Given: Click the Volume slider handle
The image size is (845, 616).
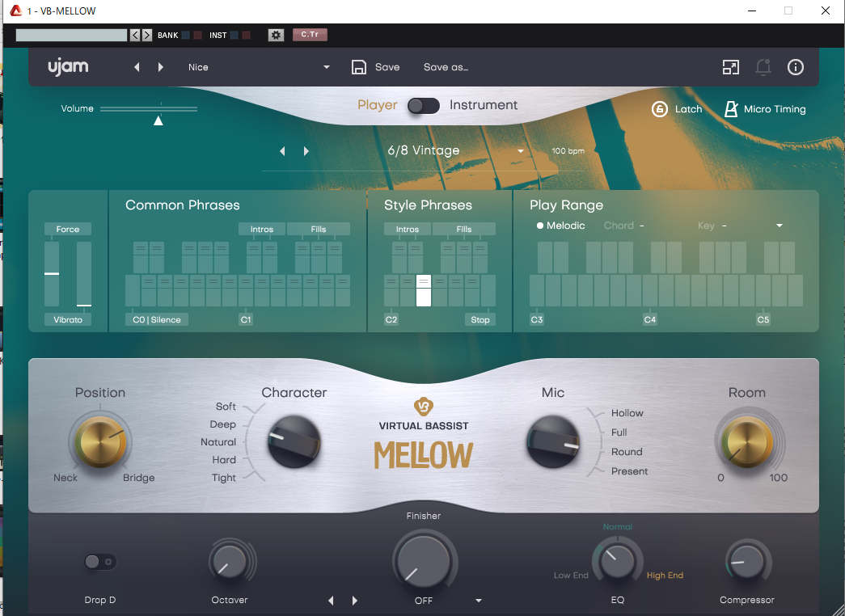Looking at the screenshot, I should point(158,120).
